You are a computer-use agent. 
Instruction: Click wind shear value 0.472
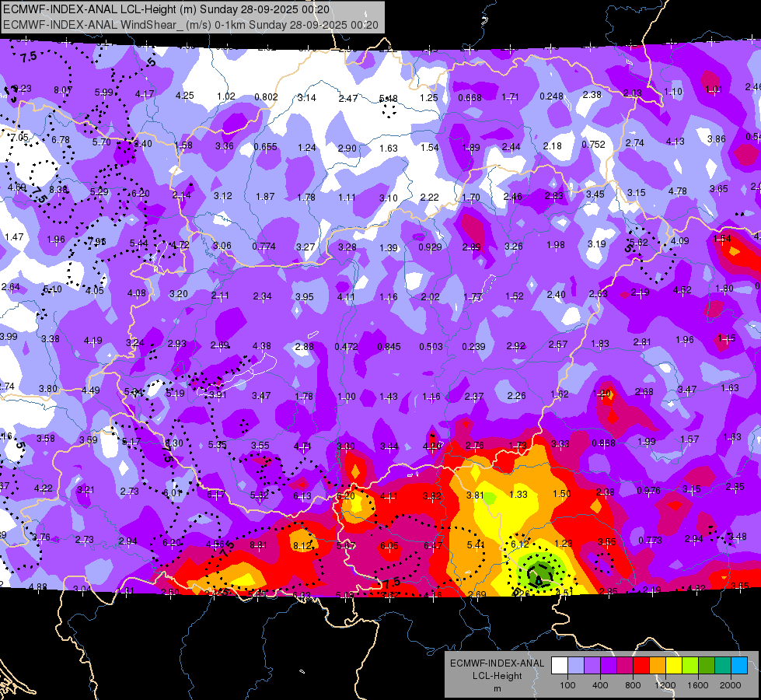346,347
